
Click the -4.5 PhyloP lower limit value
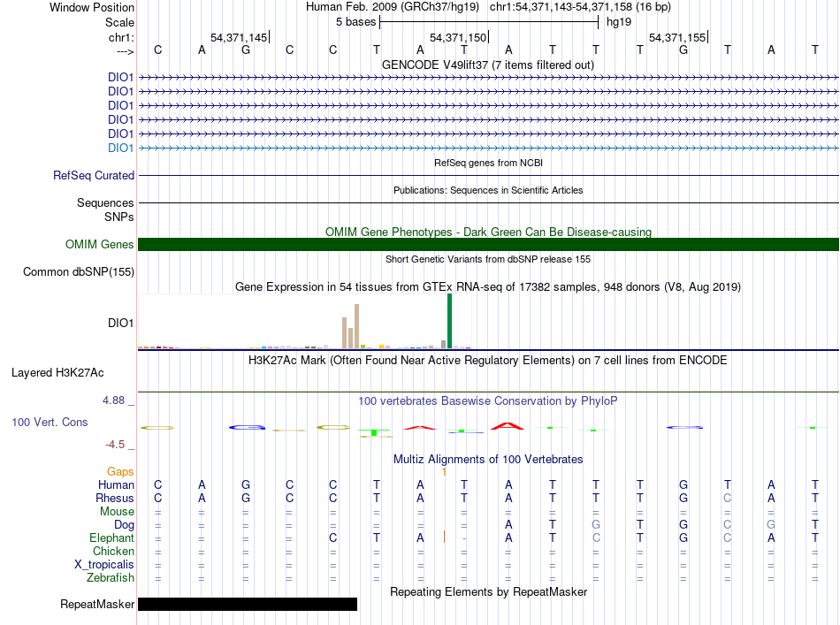tap(115, 445)
